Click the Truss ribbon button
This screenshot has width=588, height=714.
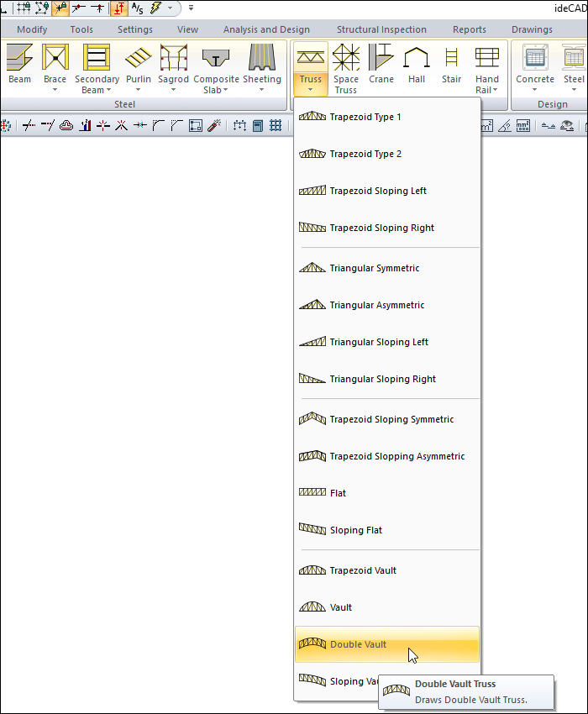(311, 68)
